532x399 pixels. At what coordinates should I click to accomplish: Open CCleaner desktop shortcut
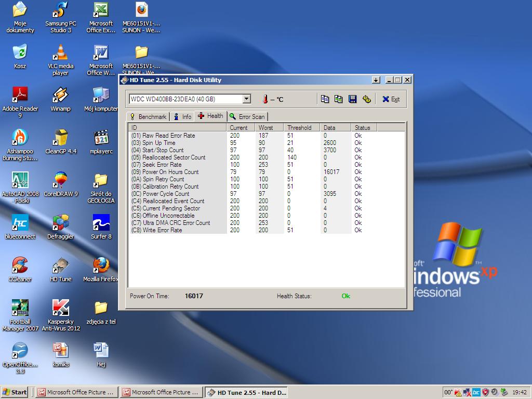pyautogui.click(x=20, y=270)
